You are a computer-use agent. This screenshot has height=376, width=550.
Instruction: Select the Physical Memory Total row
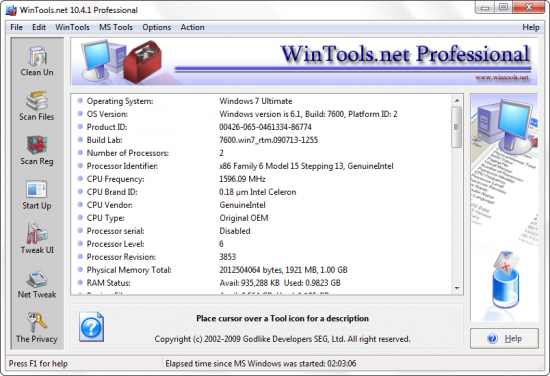[261, 270]
